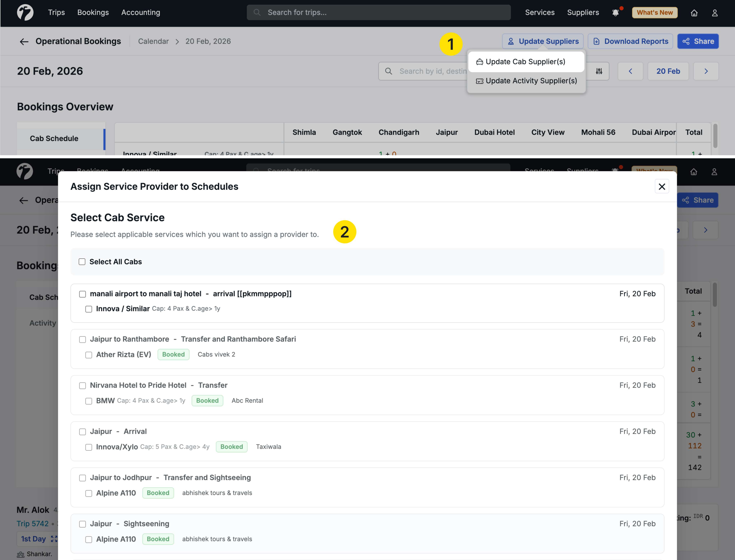
Task: Check the Select All Cabs checkbox
Action: pyautogui.click(x=82, y=262)
